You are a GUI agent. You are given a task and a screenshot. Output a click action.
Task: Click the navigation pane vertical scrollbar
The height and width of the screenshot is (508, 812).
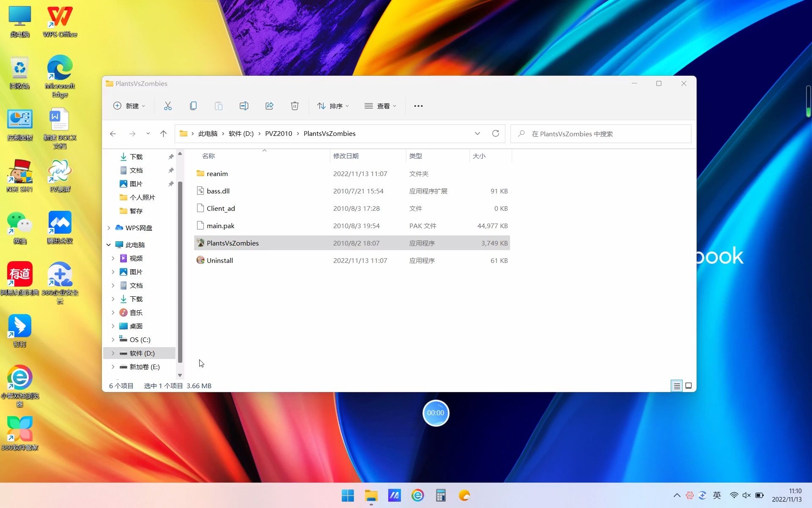[180, 271]
